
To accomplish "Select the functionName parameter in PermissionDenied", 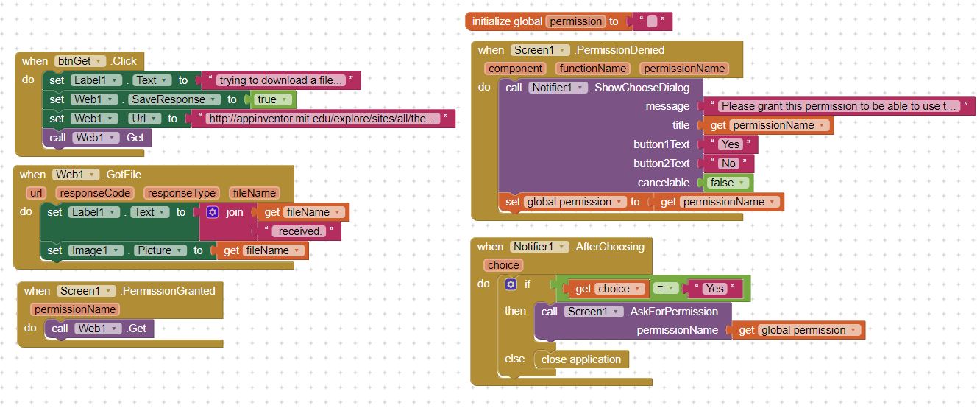I will (x=592, y=68).
